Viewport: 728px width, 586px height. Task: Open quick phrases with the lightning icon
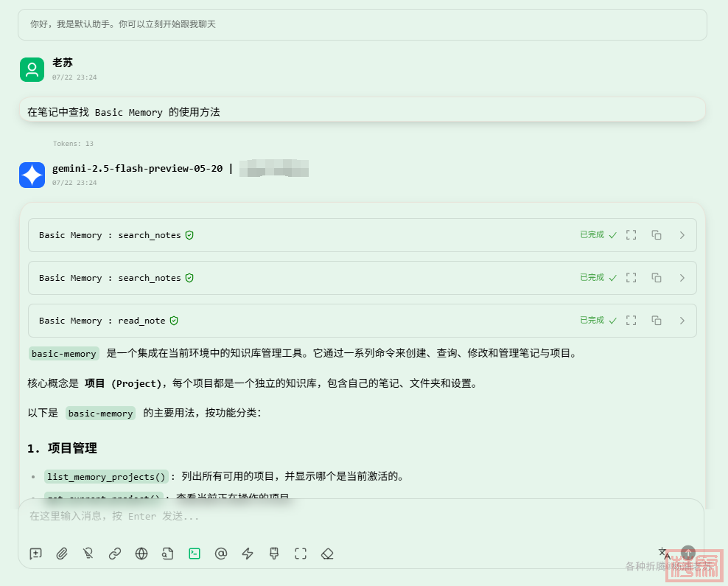point(248,554)
